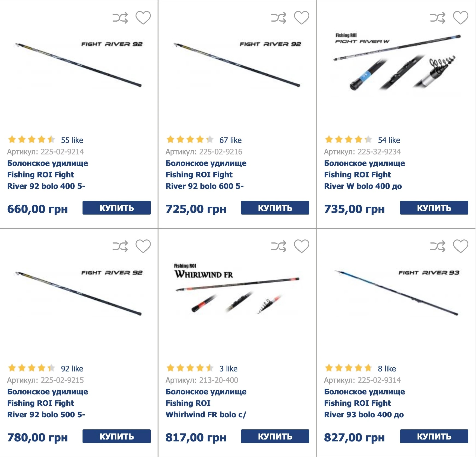476x457 pixels.
Task: Click Купить for the 725,00 грн rod
Action: pos(275,208)
